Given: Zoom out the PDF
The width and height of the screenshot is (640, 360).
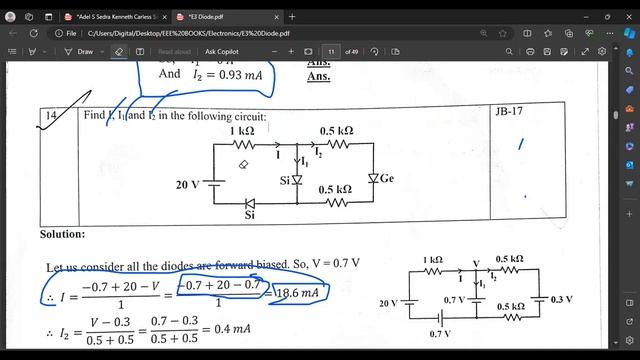Looking at the screenshot, I should [274, 51].
